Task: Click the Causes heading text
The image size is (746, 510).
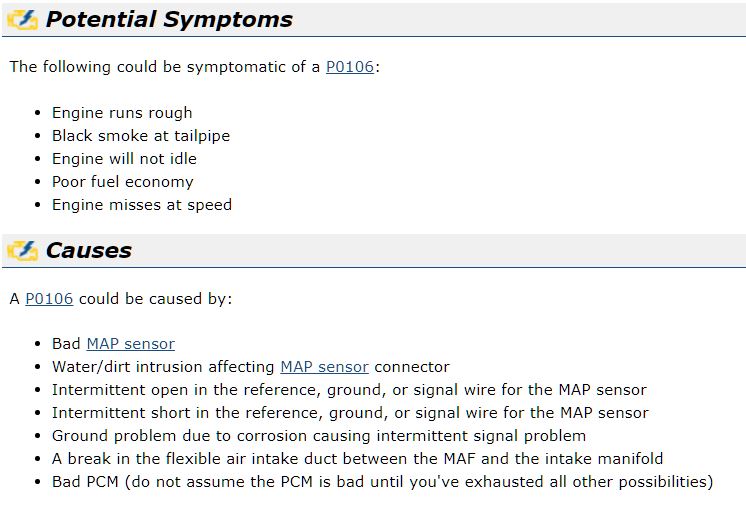Action: (88, 251)
